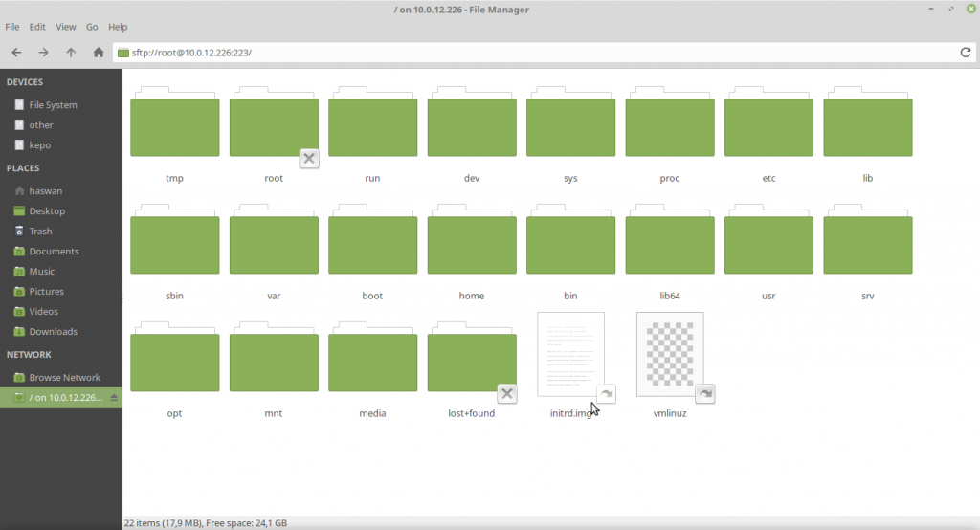Open the File menu

point(11,27)
